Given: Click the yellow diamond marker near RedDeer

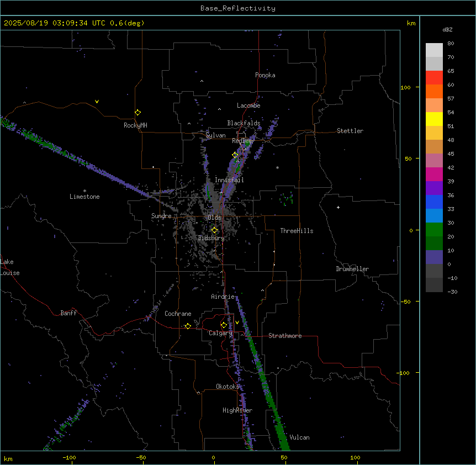Looking at the screenshot, I should pos(235,155).
